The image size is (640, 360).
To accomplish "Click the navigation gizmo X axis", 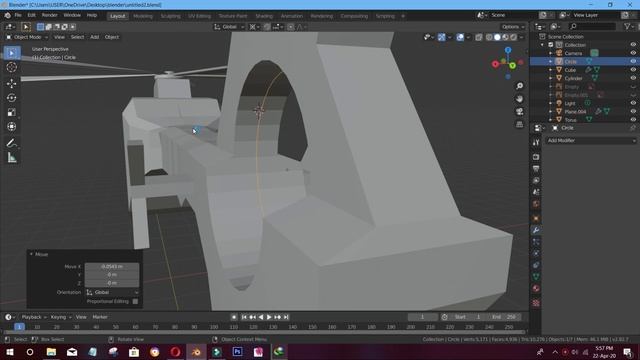I will [496, 64].
